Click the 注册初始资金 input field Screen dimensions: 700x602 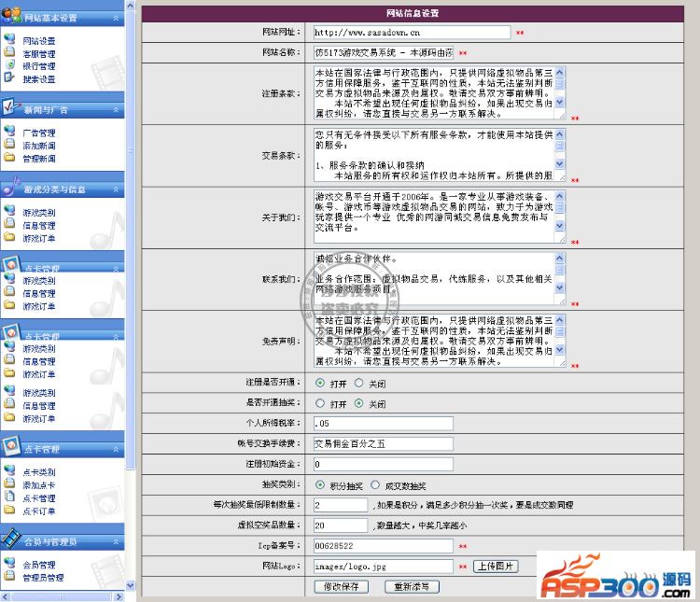383,465
